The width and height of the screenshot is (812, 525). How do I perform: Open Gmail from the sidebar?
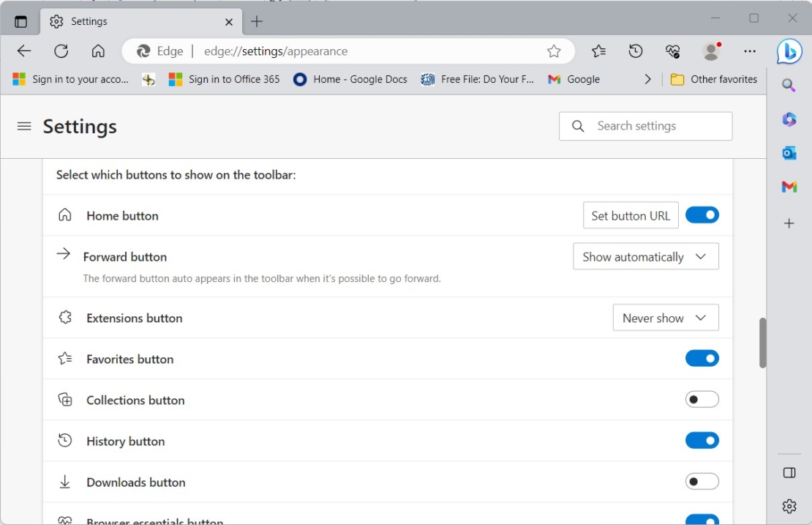coord(789,187)
